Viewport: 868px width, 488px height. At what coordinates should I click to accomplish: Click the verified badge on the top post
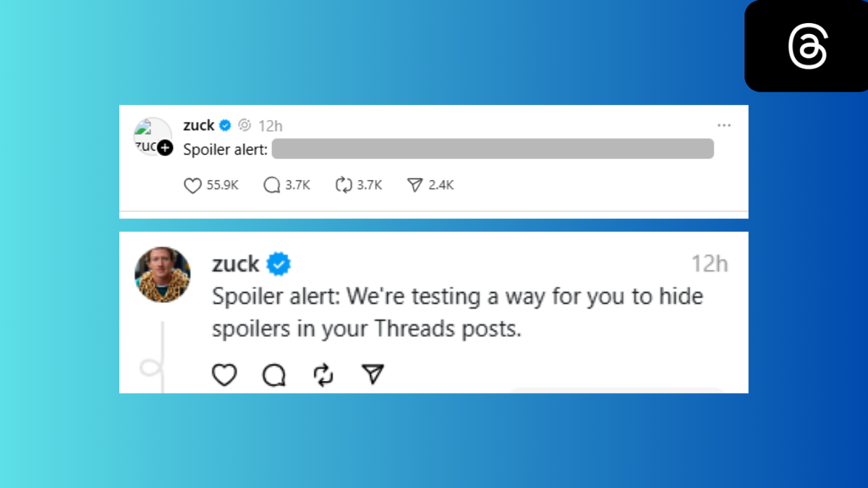coord(225,126)
